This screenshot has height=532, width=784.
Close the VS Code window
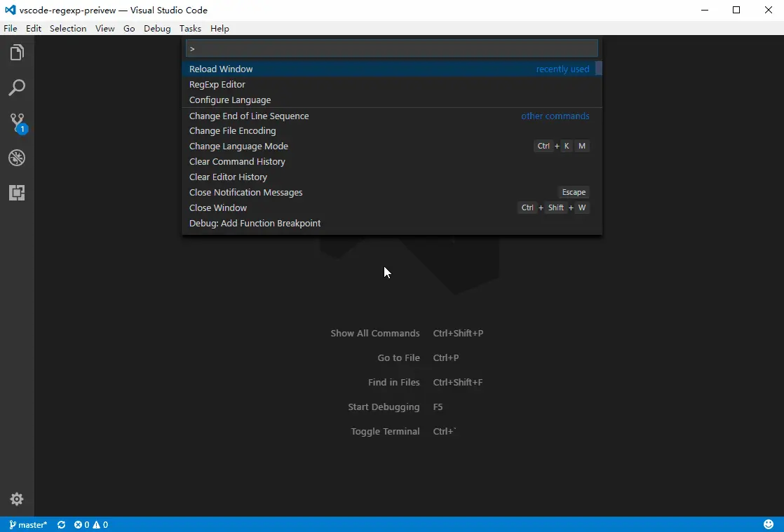pyautogui.click(x=768, y=10)
